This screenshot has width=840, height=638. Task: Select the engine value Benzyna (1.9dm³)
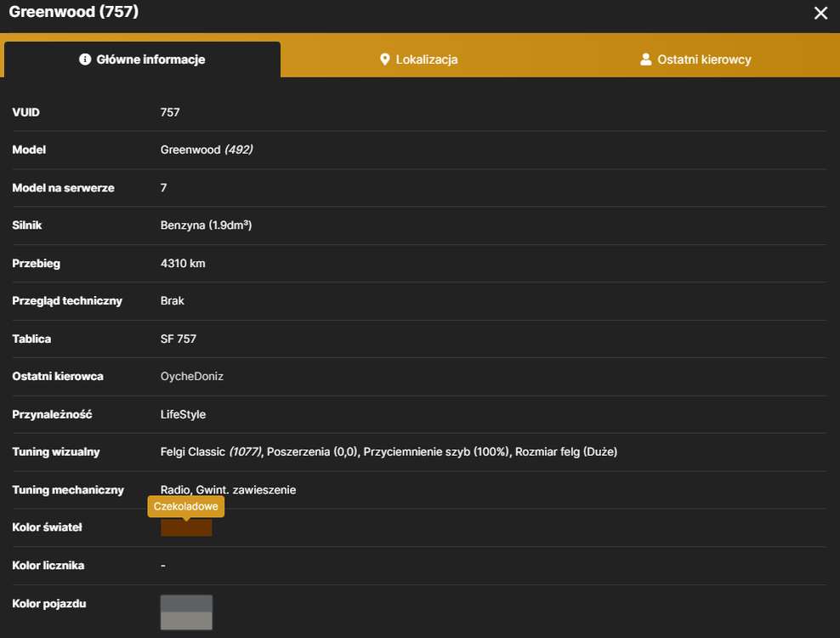tap(206, 225)
